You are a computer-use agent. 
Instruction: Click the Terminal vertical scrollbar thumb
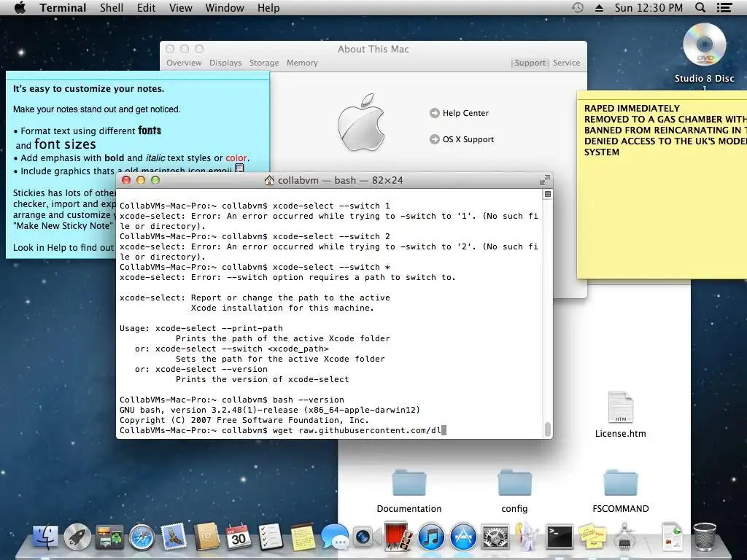pos(548,429)
